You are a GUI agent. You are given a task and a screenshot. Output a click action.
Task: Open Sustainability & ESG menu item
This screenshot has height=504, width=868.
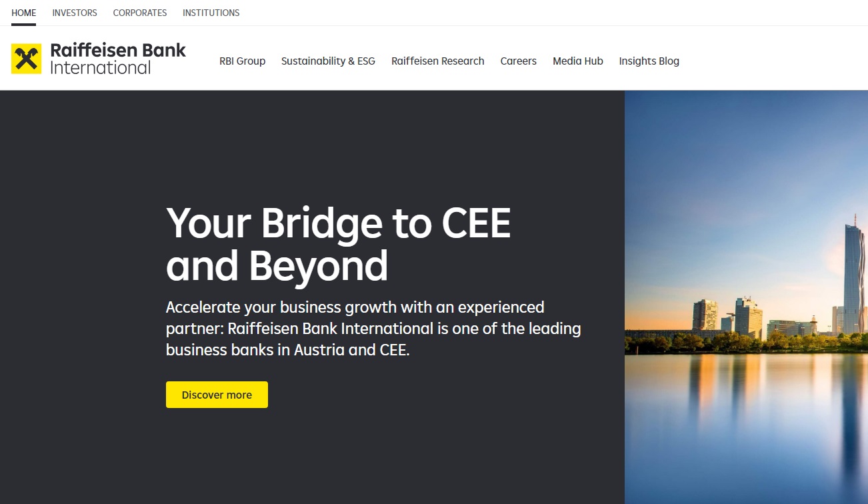coord(328,61)
